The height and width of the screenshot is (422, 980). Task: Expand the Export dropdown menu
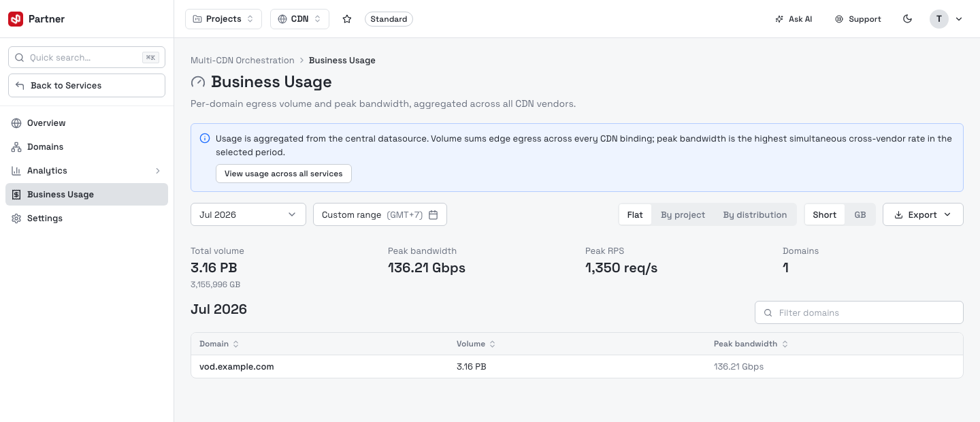923,214
